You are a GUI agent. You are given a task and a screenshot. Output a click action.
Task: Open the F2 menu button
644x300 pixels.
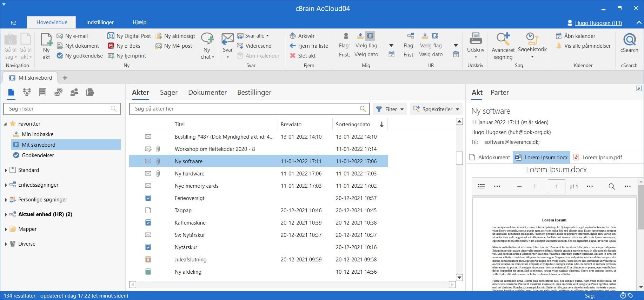(13, 22)
